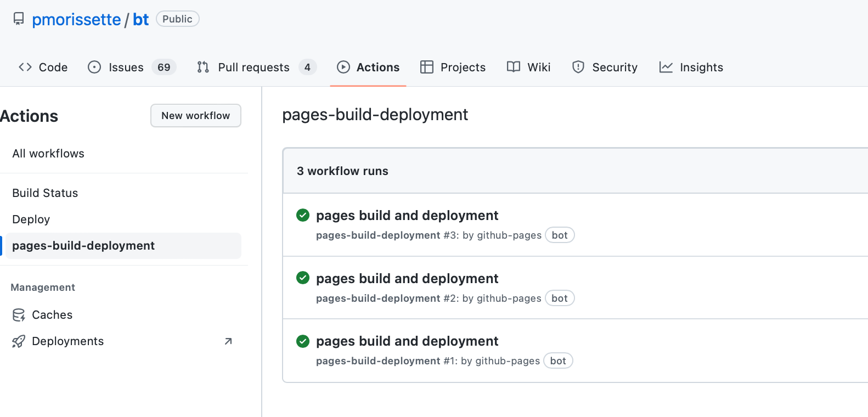Screen dimensions: 868x417
Task: Go to the Pull requests tab
Action: [257, 67]
